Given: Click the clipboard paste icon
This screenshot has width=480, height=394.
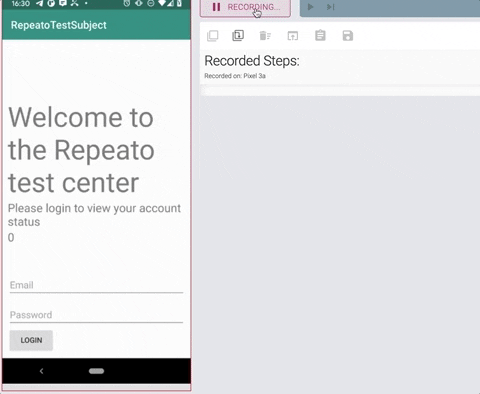Looking at the screenshot, I should pyautogui.click(x=320, y=35).
